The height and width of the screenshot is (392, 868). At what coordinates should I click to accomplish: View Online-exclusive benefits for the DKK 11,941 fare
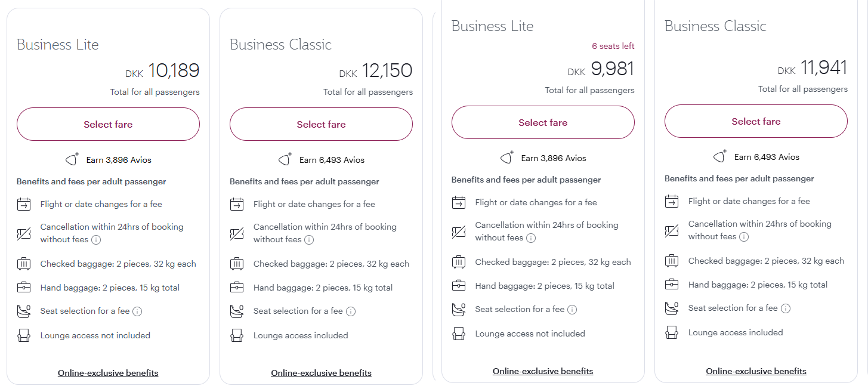[x=756, y=371]
